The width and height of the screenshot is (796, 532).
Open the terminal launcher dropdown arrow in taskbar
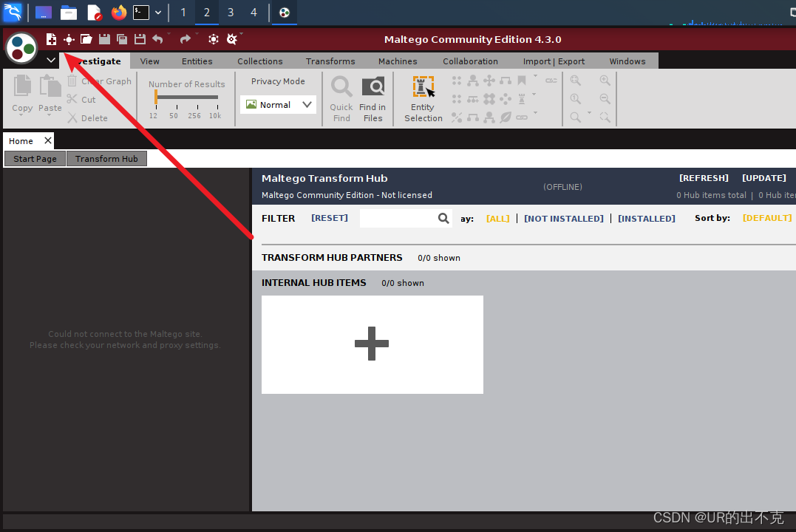(x=158, y=13)
